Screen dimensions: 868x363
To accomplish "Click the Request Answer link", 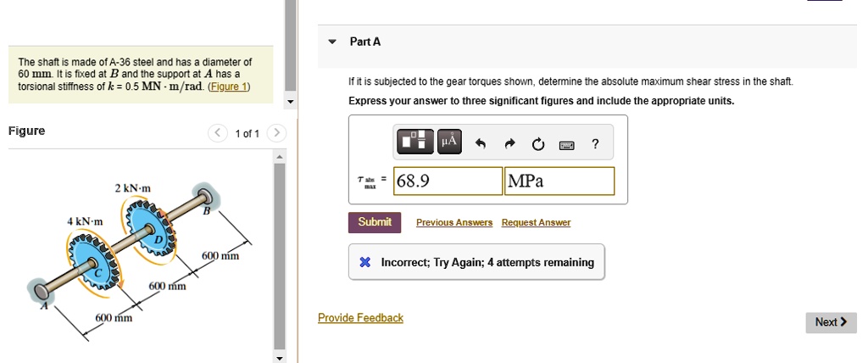I will point(536,223).
